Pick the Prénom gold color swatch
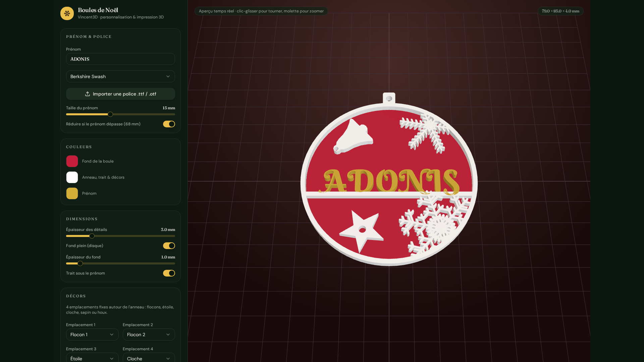This screenshot has width=644, height=362. (x=72, y=193)
